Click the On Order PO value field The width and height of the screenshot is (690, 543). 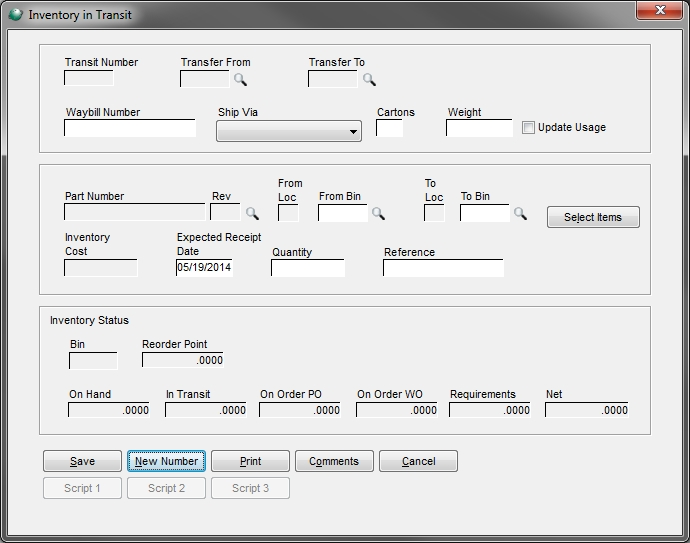(300, 410)
